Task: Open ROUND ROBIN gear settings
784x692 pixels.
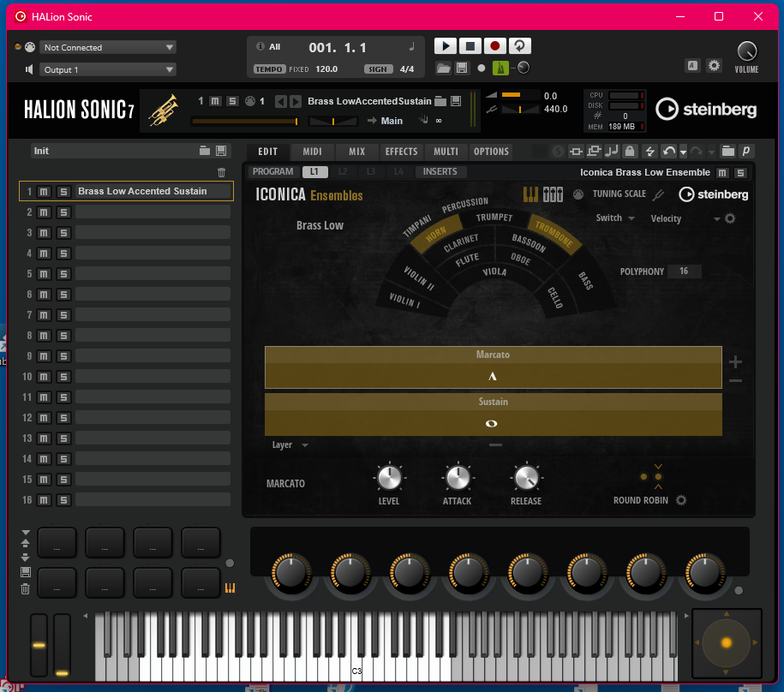Action: point(681,500)
